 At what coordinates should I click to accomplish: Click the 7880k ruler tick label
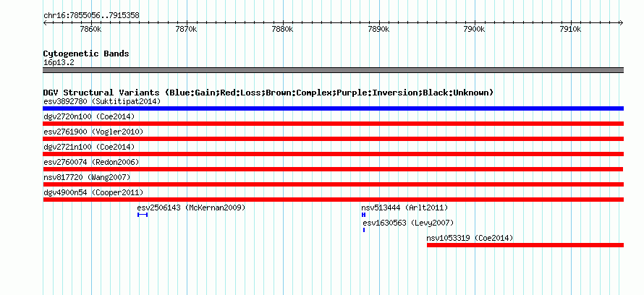(x=283, y=29)
